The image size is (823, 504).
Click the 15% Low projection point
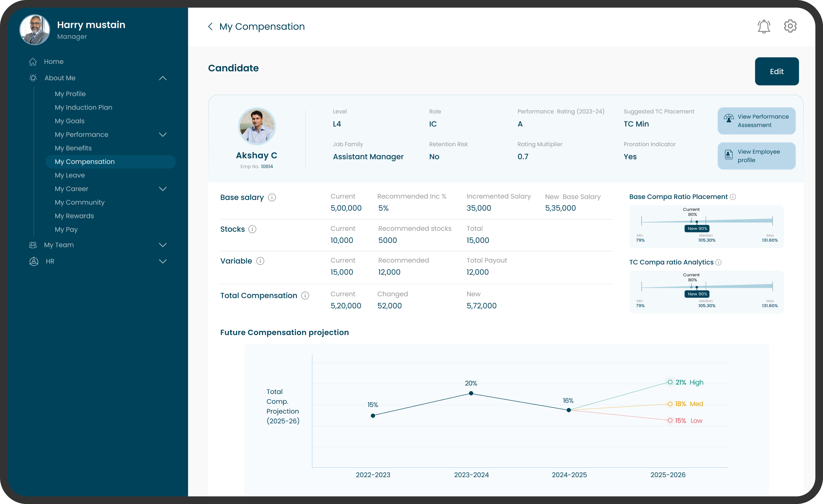point(670,420)
